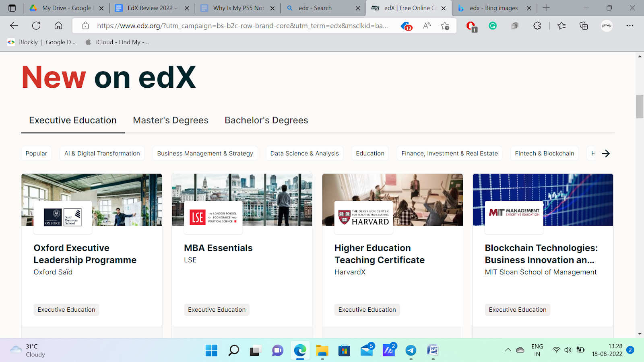This screenshot has width=644, height=362.
Task: Show more category filters with arrow
Action: pos(606,153)
